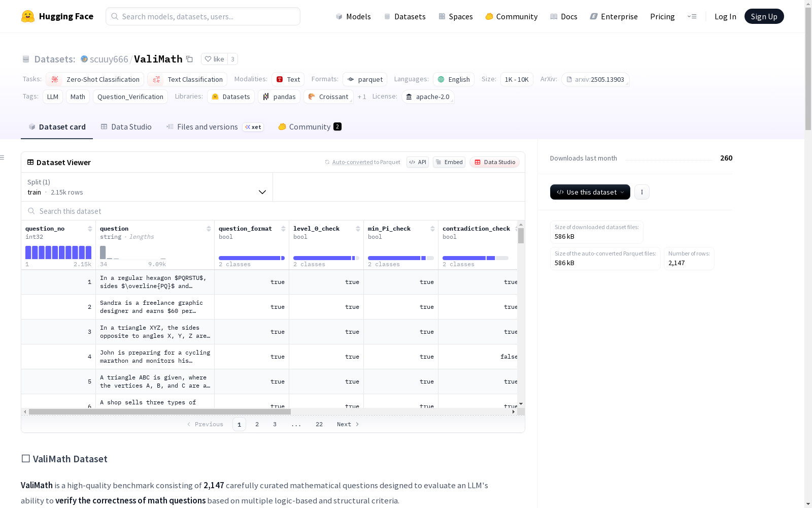Go to Models in navigation
This screenshot has width=812, height=508.
tap(353, 16)
